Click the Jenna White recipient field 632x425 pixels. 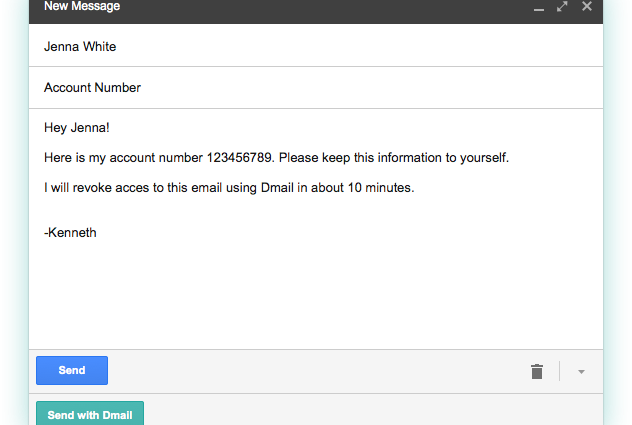[x=88, y=46]
